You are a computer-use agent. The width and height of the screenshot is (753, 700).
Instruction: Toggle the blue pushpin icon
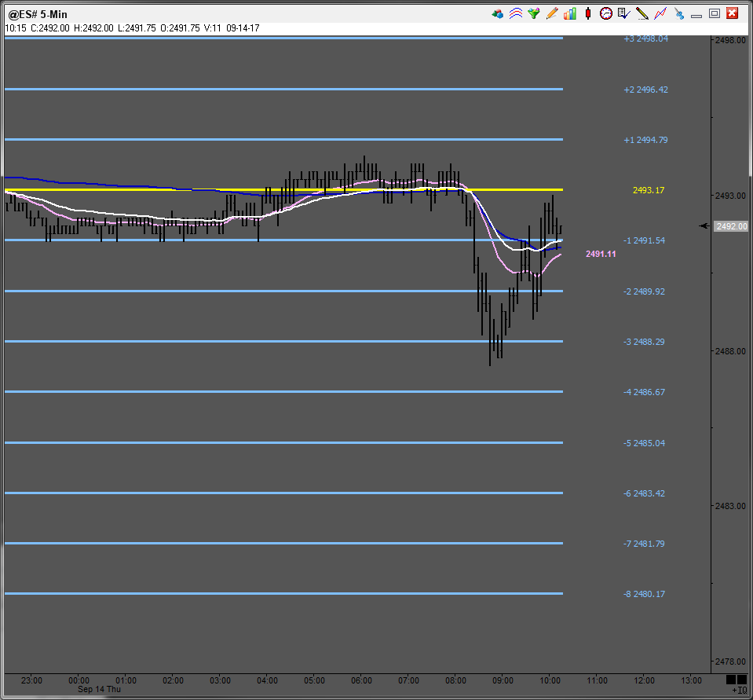678,13
